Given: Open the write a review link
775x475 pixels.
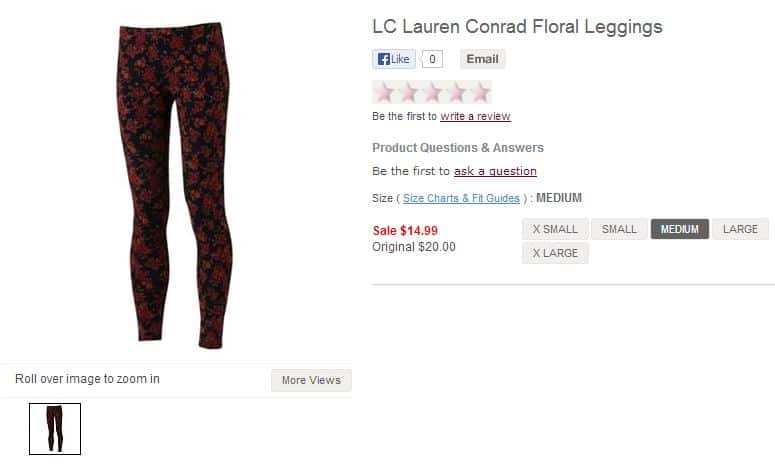Looking at the screenshot, I should click(475, 116).
